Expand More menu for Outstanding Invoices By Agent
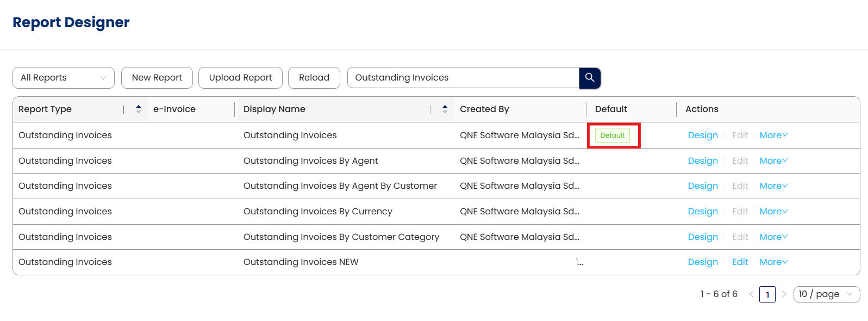This screenshot has width=868, height=321. click(773, 161)
